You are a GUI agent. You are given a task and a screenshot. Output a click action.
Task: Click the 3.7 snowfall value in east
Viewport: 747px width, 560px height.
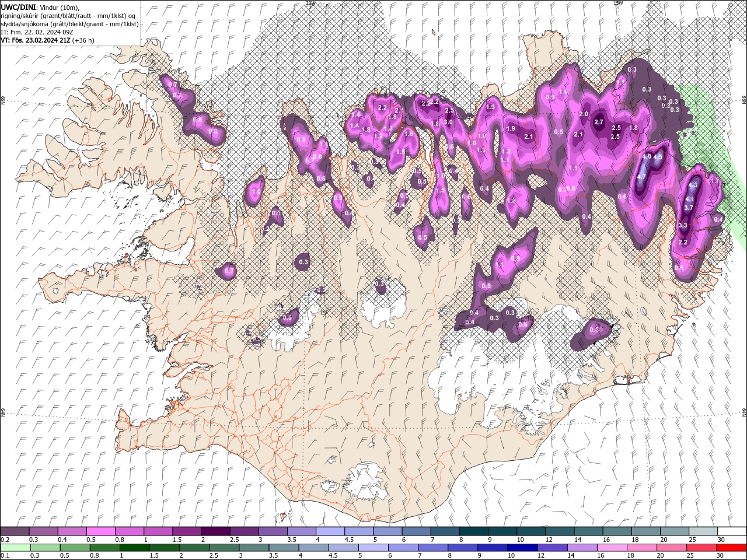pos(688,208)
